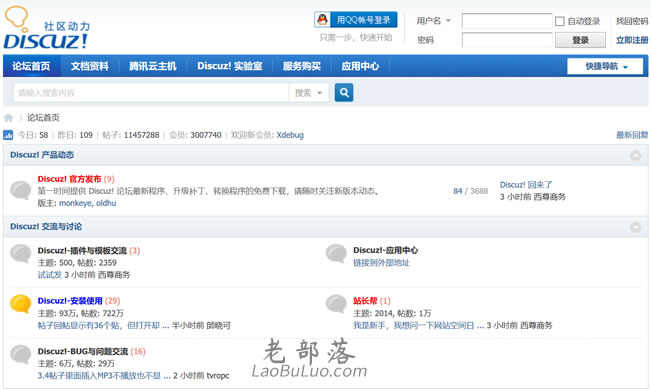Image resolution: width=651 pixels, height=389 pixels.
Task: Open the 论坛首页 nav tab
Action: (x=31, y=66)
